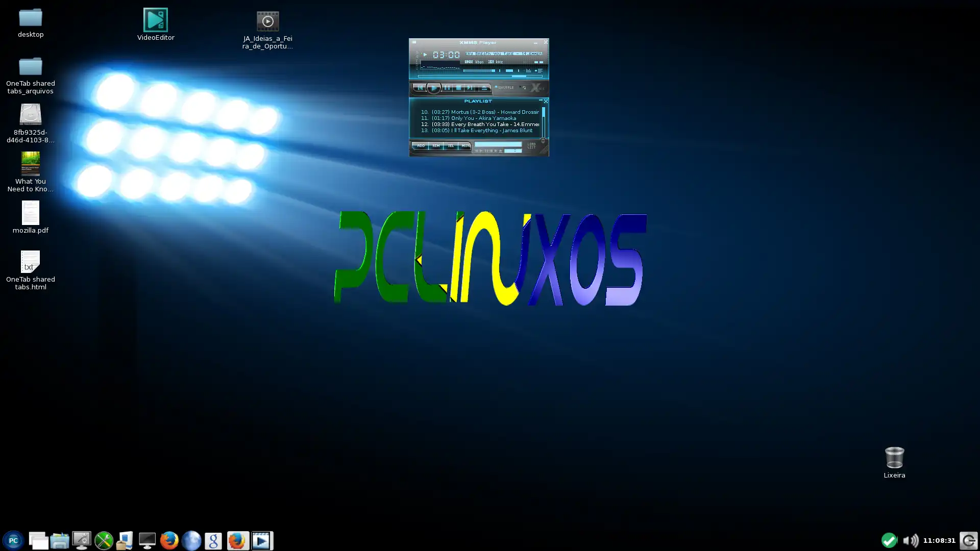Toggle repeat mode in XMMS
This screenshot has width=980, height=551.
tap(523, 88)
